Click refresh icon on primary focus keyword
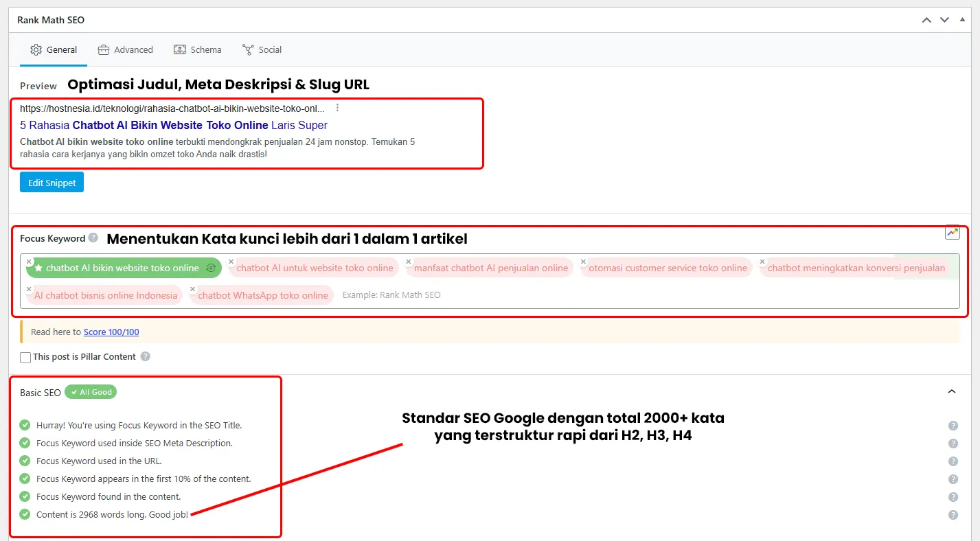Viewport: 980px width, 541px height. [211, 268]
